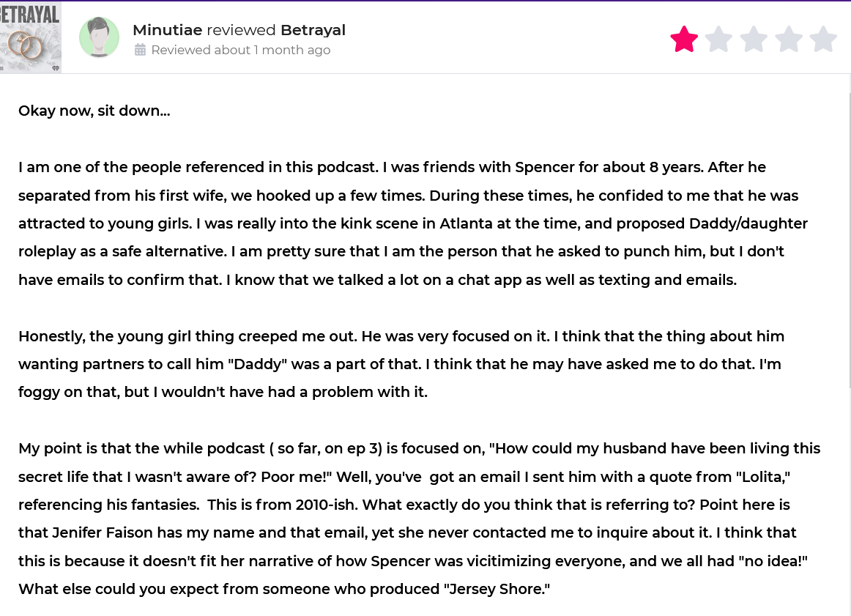This screenshot has width=851, height=616.
Task: Click the first pink filled star
Action: coord(684,40)
